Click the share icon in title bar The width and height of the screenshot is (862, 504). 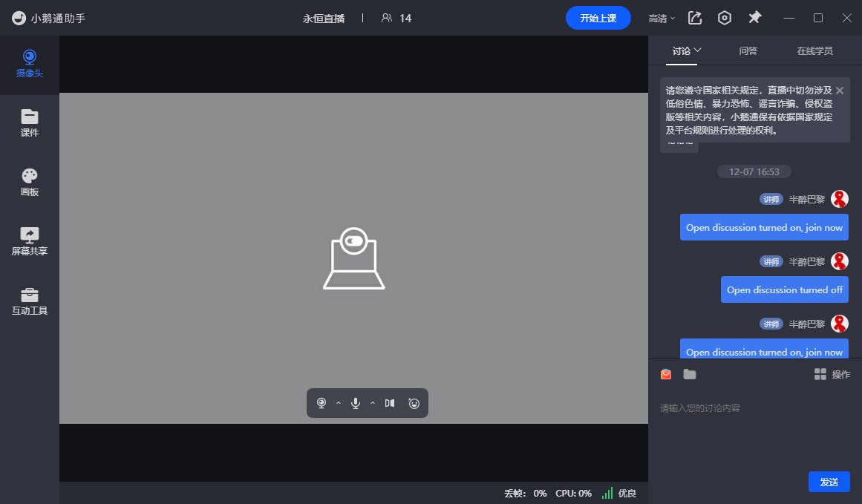(x=695, y=18)
